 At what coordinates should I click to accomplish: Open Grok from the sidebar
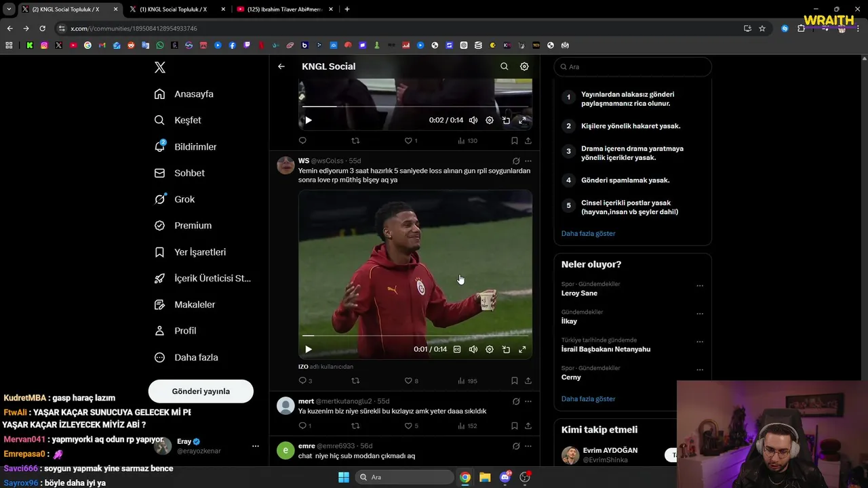(174, 199)
